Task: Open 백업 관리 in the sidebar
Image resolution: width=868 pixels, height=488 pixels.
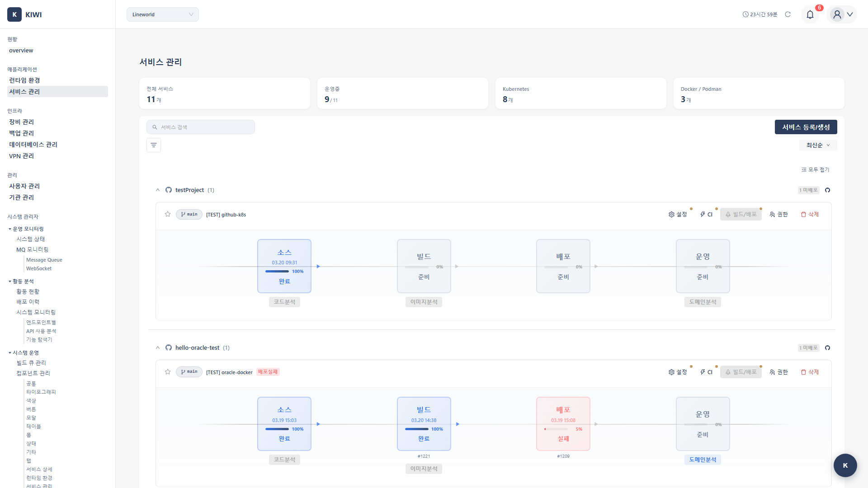Action: point(22,133)
